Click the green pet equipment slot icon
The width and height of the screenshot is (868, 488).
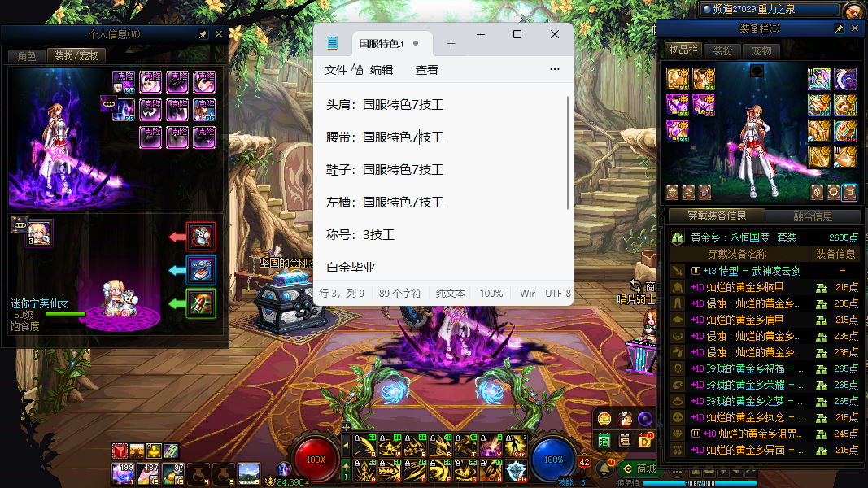[x=201, y=303]
